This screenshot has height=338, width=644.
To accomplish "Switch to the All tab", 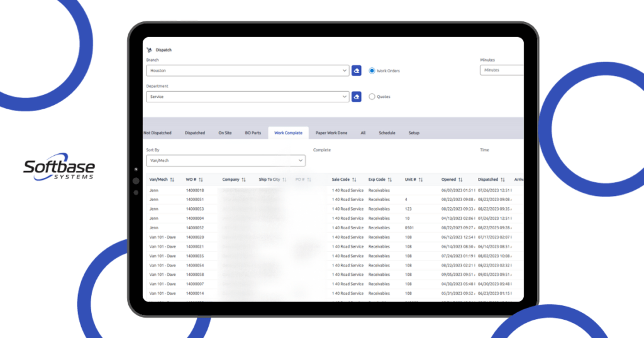I will point(363,133).
